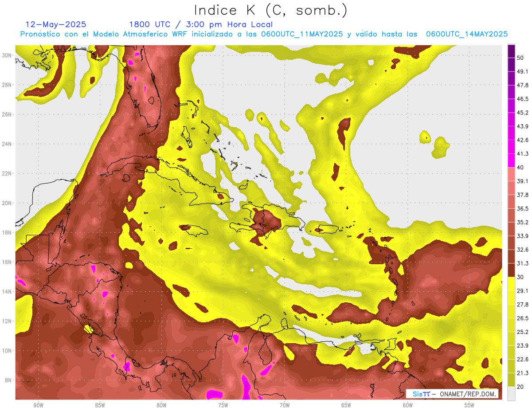
Task: Click the "16N" latitude label
Action: pyautogui.click(x=7, y=262)
